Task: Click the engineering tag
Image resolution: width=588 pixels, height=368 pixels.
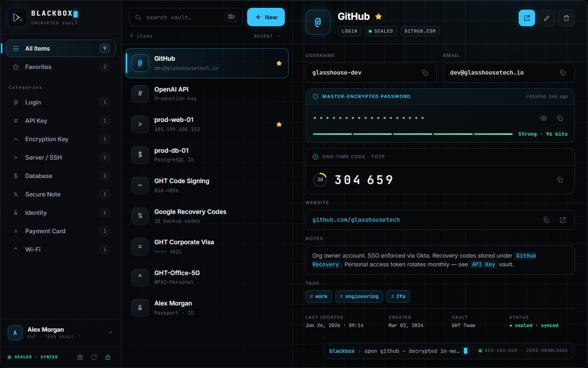Action: click(359, 296)
